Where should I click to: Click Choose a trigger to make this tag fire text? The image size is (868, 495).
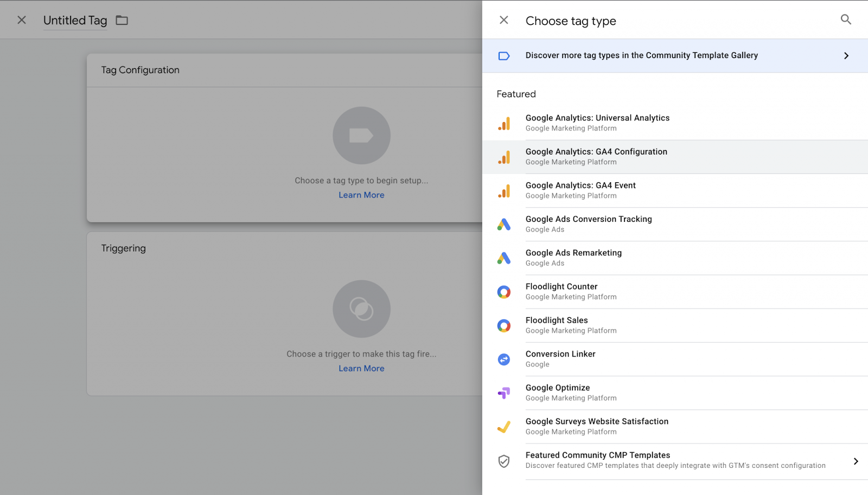[361, 354]
